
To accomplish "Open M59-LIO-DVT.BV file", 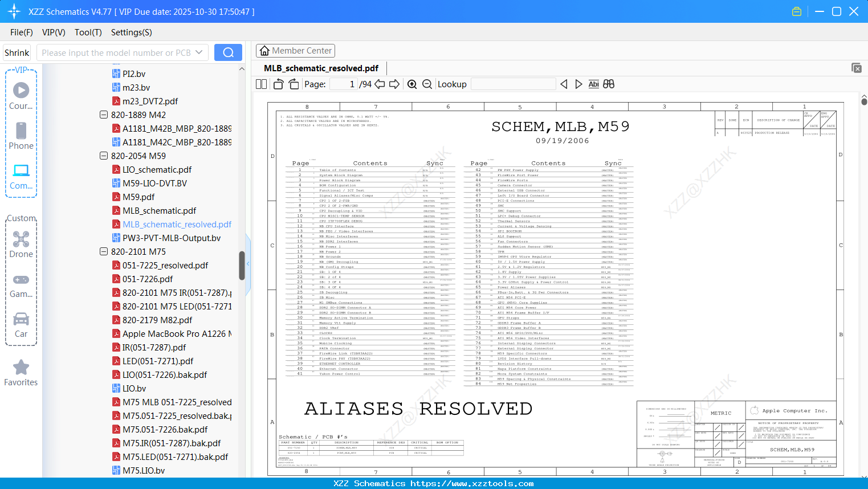I will (x=154, y=183).
